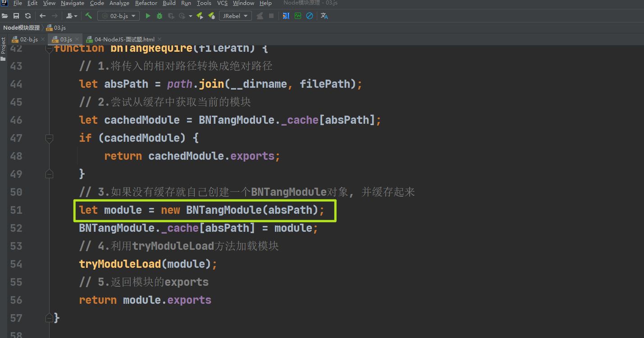Open the Refactor menu
Image resolution: width=644 pixels, height=338 pixels.
coord(146,3)
